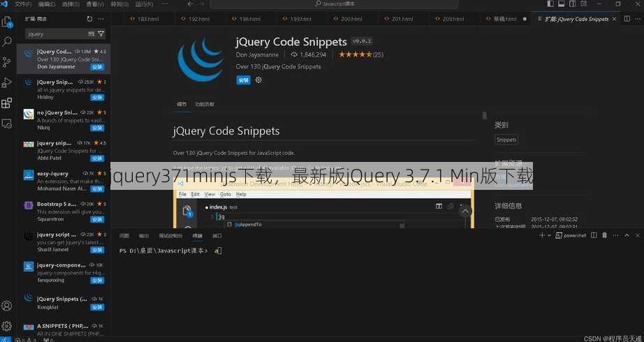This screenshot has width=644, height=342.
Task: Maximize the terminal panel with chevron up
Action: coord(627,235)
